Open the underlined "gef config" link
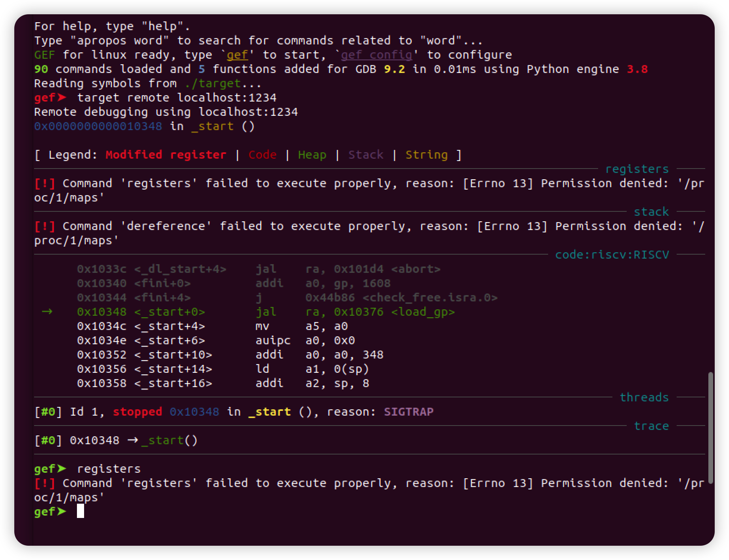729x560 pixels. click(376, 55)
